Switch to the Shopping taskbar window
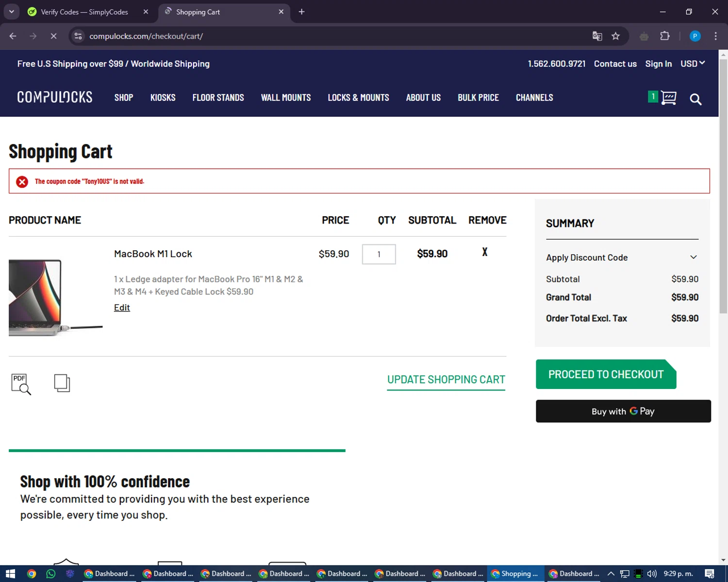 (x=515, y=574)
